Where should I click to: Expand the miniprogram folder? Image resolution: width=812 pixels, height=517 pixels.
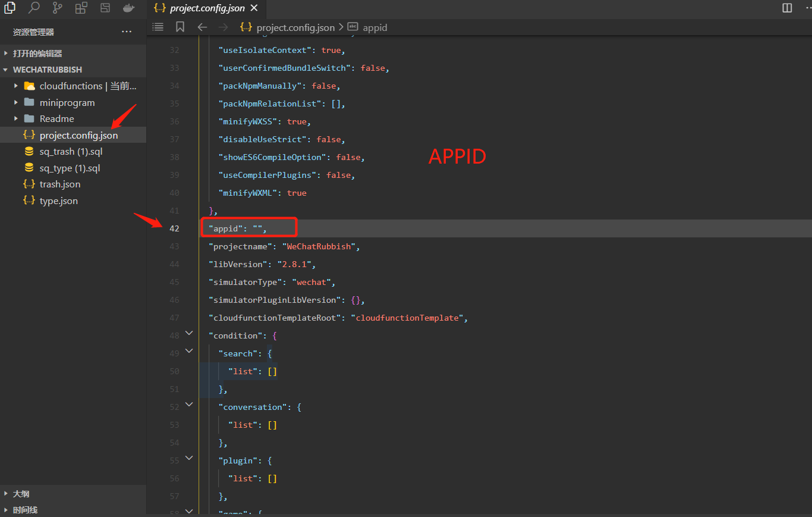(16, 102)
